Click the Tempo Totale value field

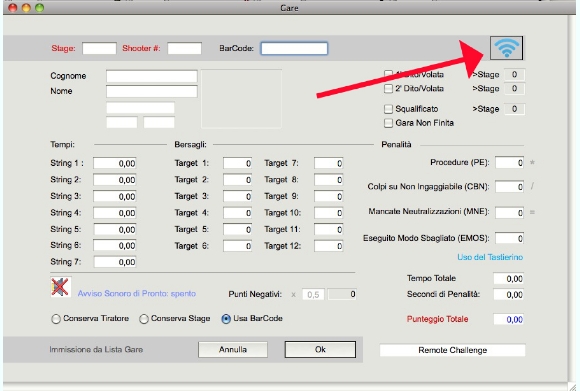pos(508,279)
